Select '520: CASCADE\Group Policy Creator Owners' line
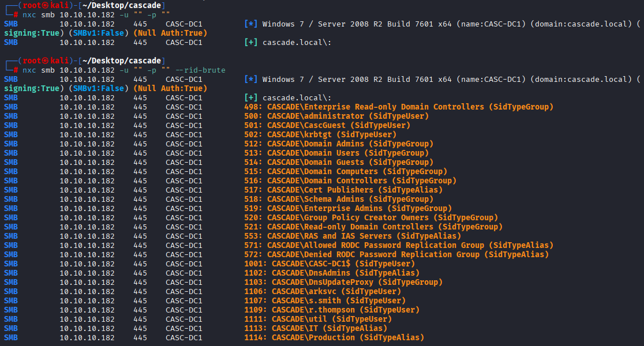Viewport: 644px width, 346px height. (x=371, y=217)
